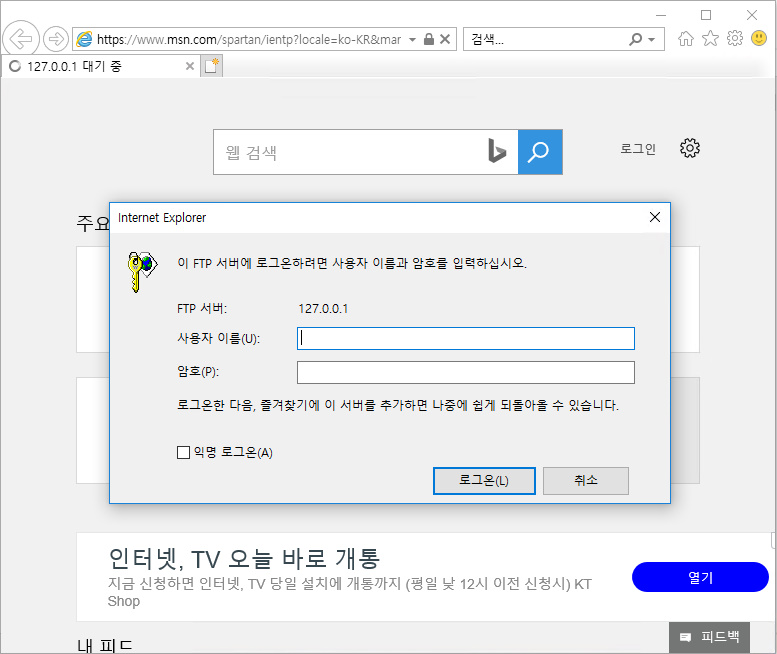The image size is (777, 654).
Task: Focus the 암호(P) password field
Action: click(x=466, y=372)
